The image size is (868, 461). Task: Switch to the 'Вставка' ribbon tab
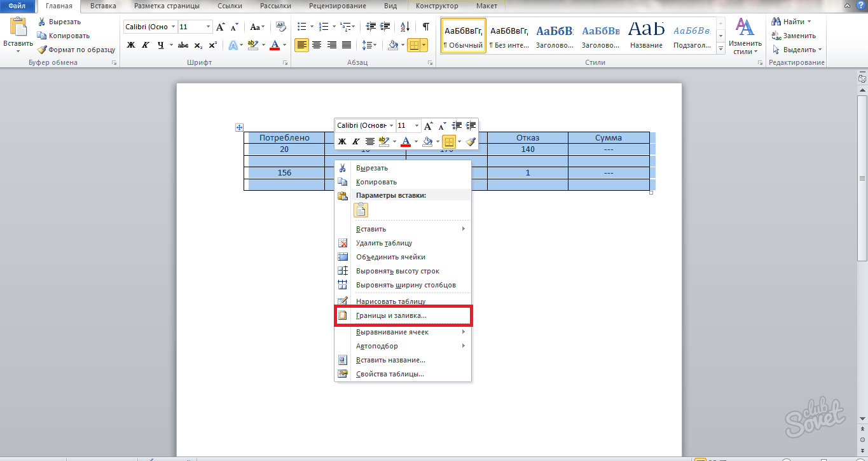[103, 6]
